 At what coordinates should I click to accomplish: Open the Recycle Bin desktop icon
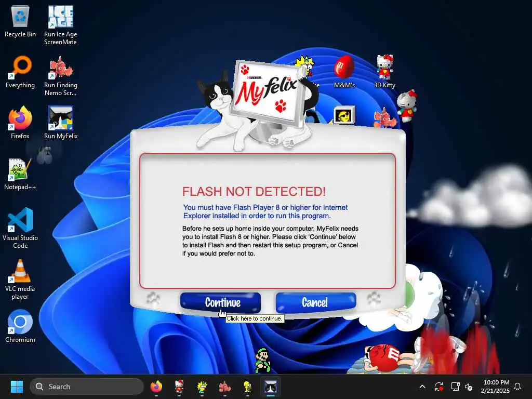[20, 22]
